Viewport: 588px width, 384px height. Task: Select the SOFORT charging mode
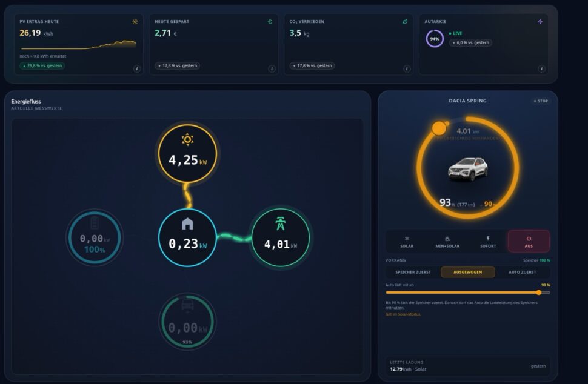click(x=488, y=242)
